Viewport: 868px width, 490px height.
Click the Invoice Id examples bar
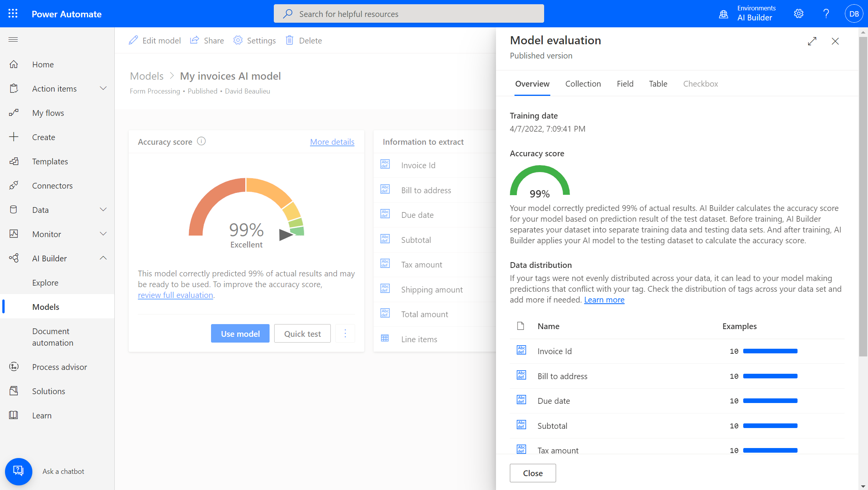[770, 351]
